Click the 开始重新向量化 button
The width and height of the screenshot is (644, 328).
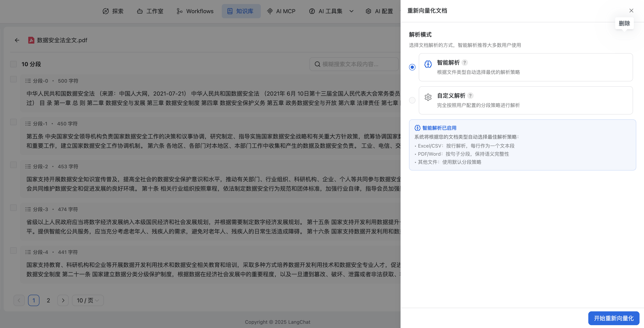614,318
